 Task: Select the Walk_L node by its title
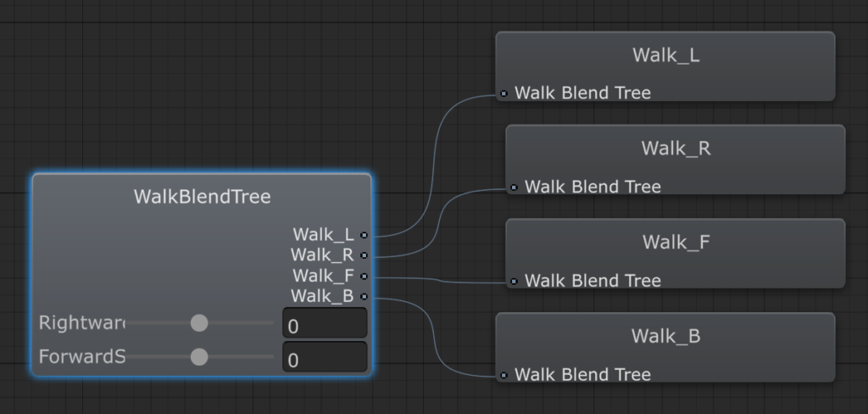click(x=665, y=56)
